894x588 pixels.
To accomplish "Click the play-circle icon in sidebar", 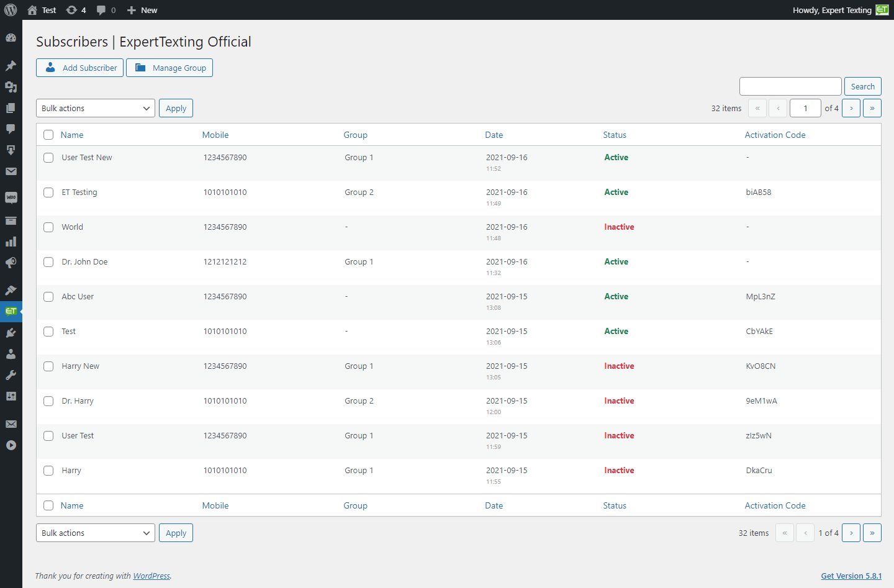I will (11, 445).
